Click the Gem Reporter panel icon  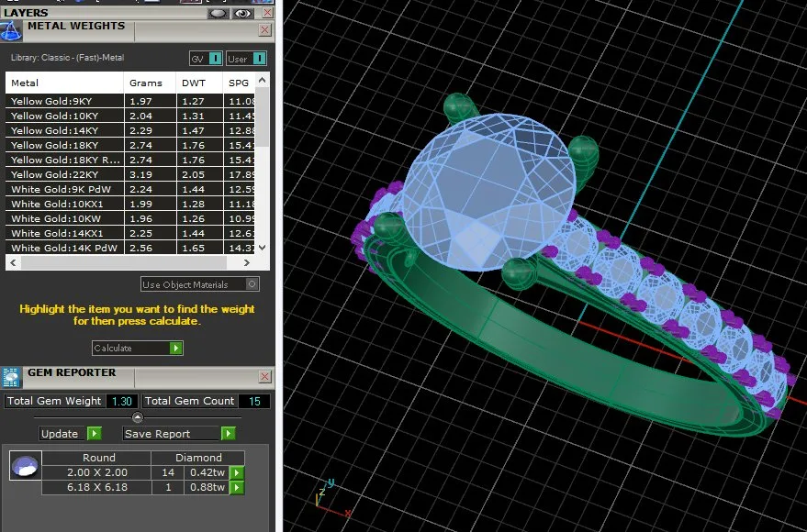tap(11, 377)
